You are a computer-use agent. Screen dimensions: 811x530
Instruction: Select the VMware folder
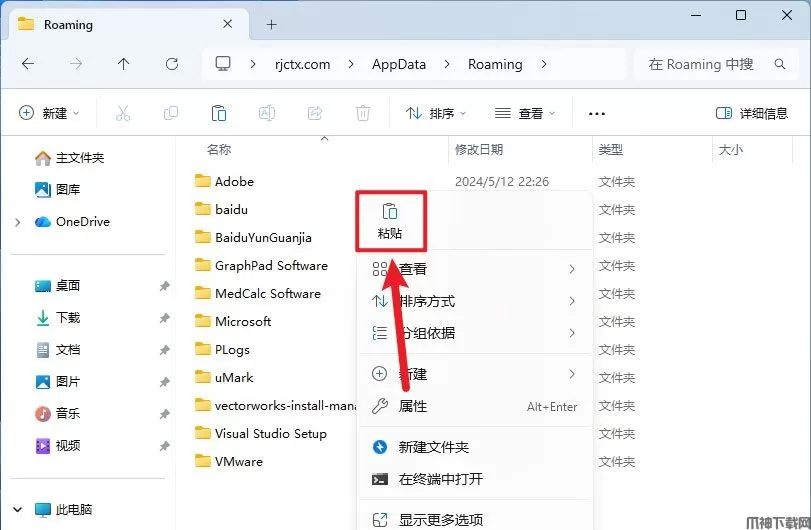click(229, 461)
